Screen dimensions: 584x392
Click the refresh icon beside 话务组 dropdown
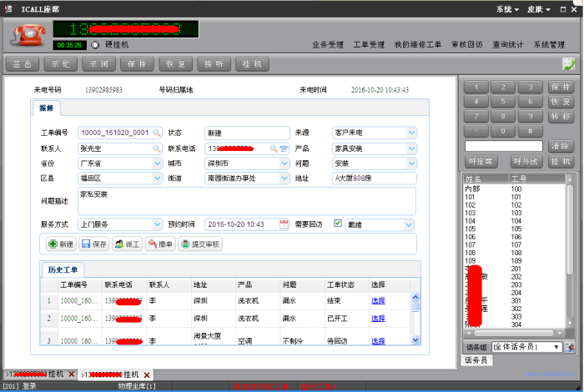click(x=570, y=346)
